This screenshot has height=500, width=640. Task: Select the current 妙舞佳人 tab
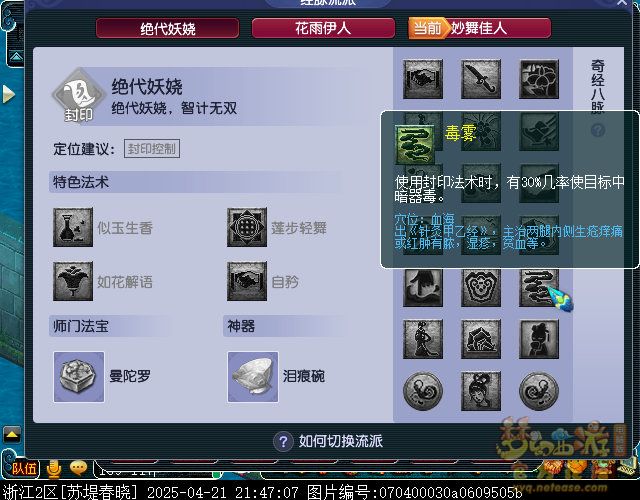[x=480, y=28]
